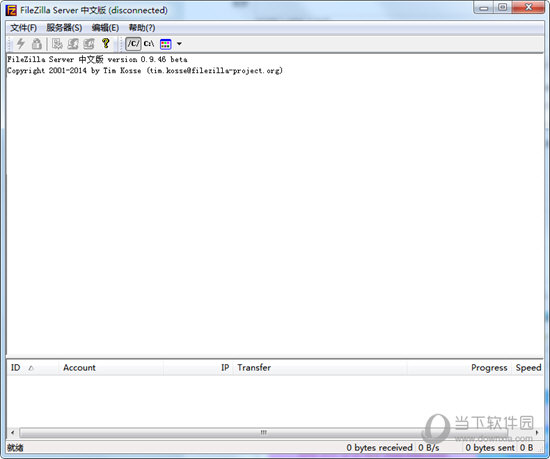This screenshot has height=459, width=550.
Task: Open the server settings toolbar icon
Action: pos(57,44)
